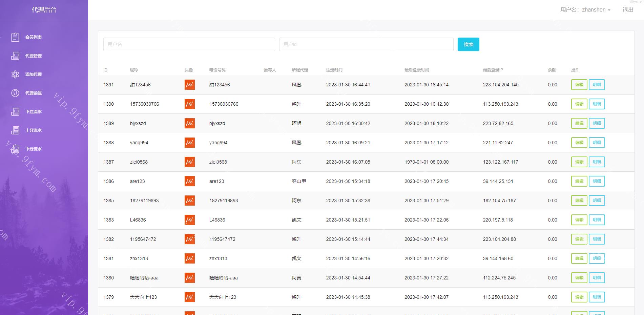Click 编辑 button for user yang994
Screen dimensions: 644x315
pyautogui.click(x=579, y=143)
